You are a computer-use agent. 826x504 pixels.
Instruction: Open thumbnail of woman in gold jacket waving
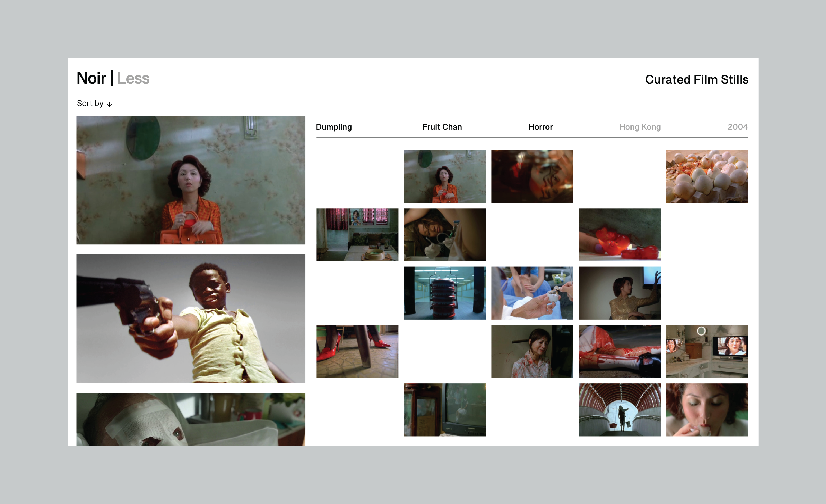click(620, 293)
